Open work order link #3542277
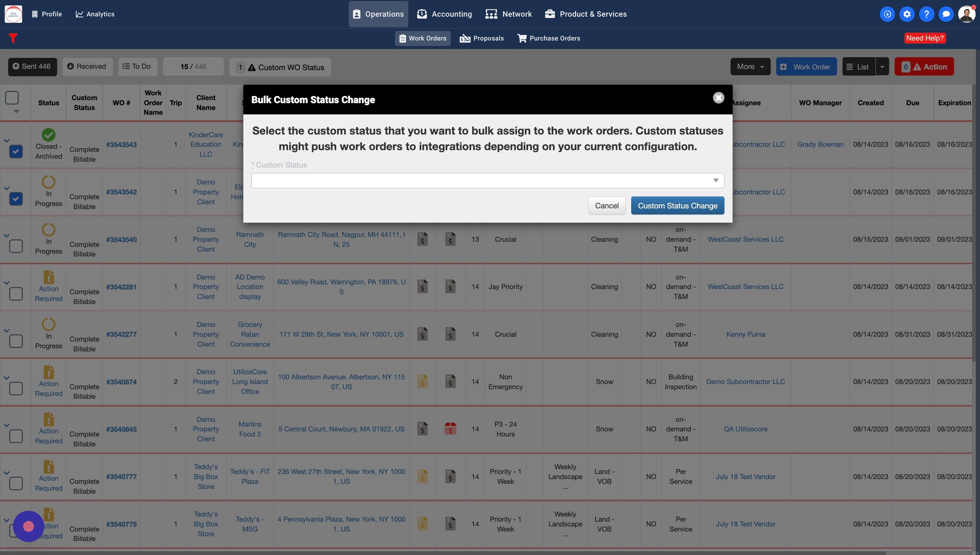Image resolution: width=980 pixels, height=555 pixels. (121, 334)
